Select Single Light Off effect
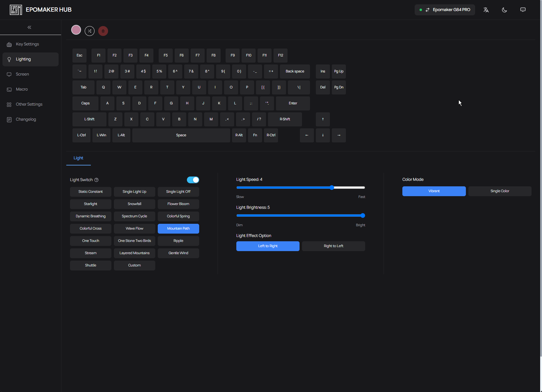 click(178, 192)
